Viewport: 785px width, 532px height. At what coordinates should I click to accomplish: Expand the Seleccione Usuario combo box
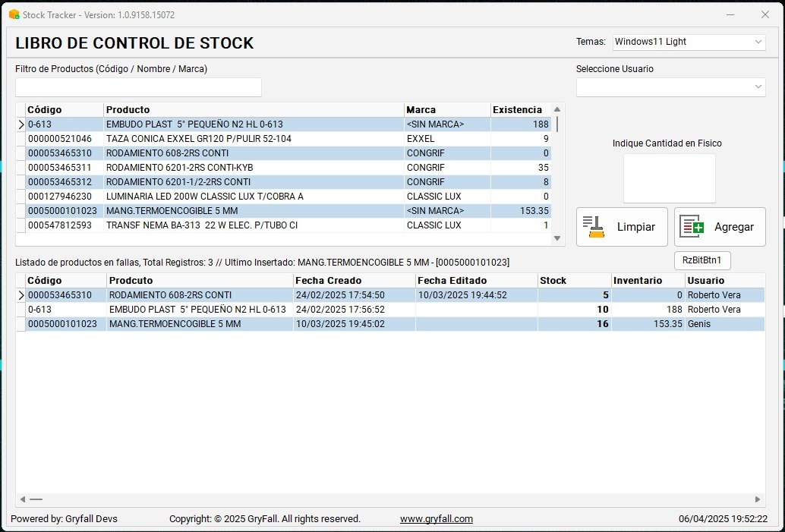pos(670,87)
